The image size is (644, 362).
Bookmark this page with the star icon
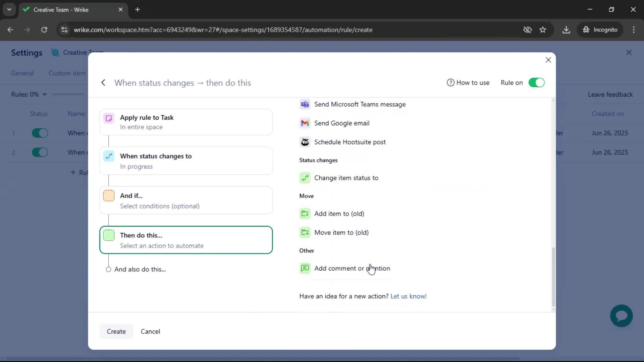pyautogui.click(x=543, y=30)
